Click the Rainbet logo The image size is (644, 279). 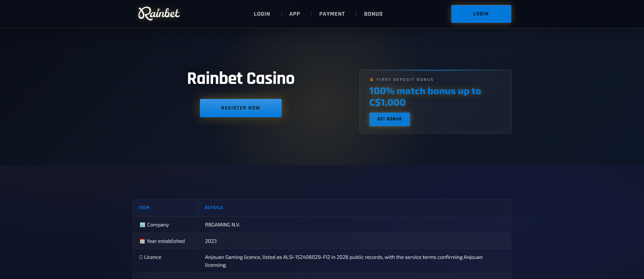coord(159,14)
